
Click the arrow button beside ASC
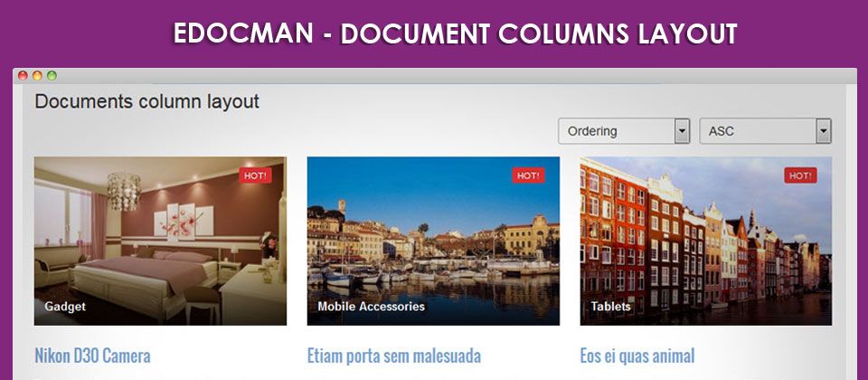pos(824,131)
